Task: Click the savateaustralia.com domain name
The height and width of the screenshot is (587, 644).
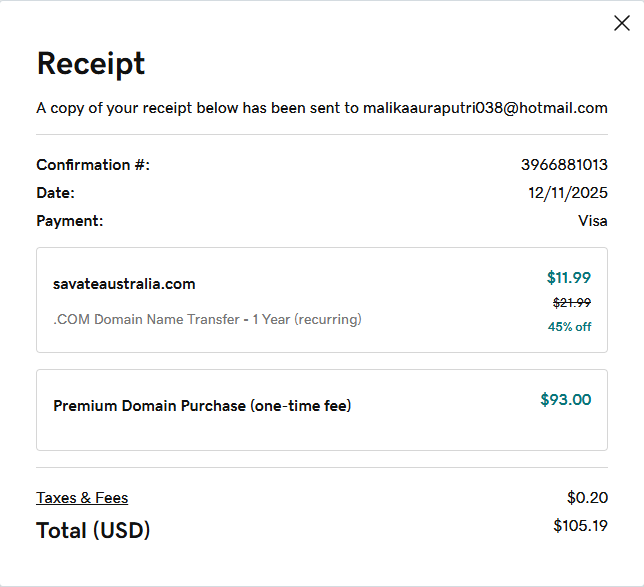Action: click(x=124, y=284)
